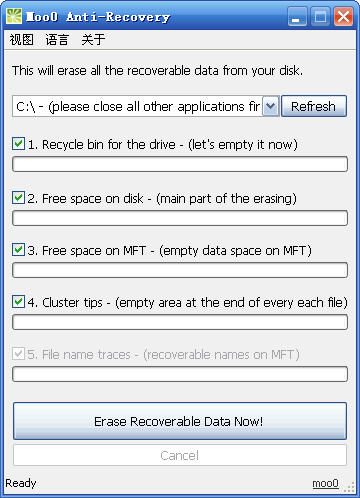
Task: Toggle Free space on disk checkbox
Action: 18,198
